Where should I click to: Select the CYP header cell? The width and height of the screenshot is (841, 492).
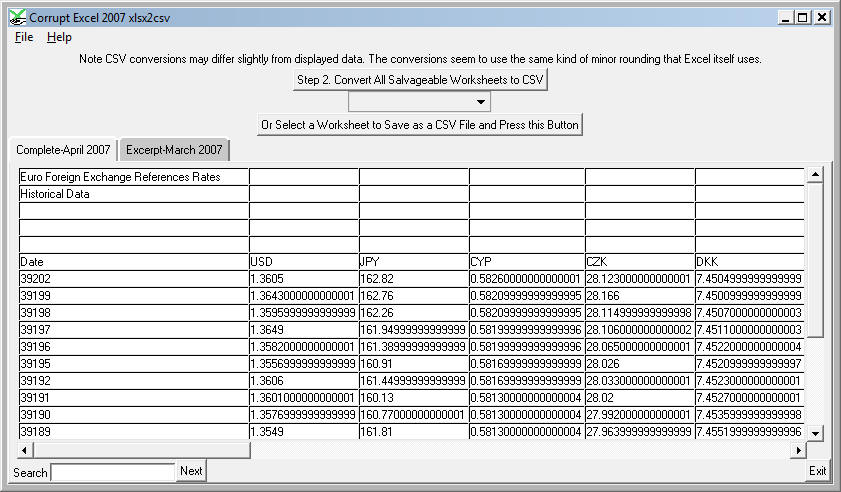tap(527, 262)
